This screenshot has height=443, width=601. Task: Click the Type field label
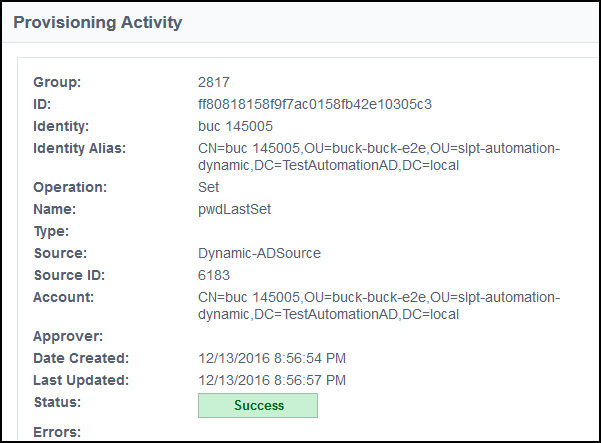click(51, 231)
